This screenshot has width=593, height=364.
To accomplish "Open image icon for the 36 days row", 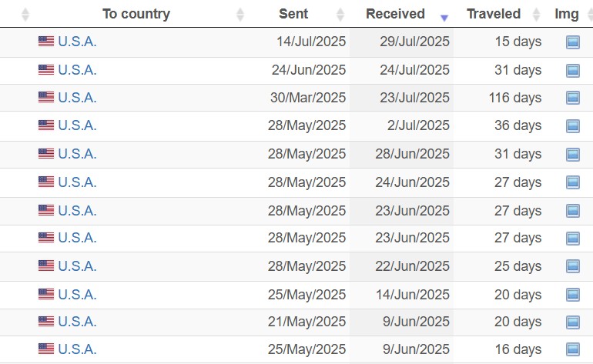I will 572,126.
